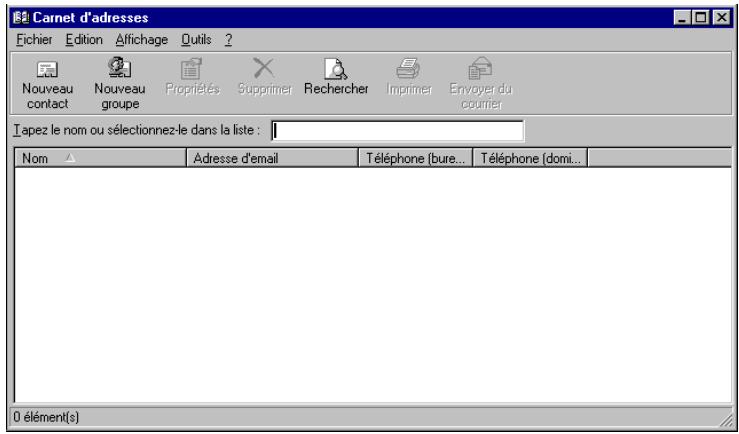
Task: Click the Téléphone (bure... column header
Action: coord(416,158)
